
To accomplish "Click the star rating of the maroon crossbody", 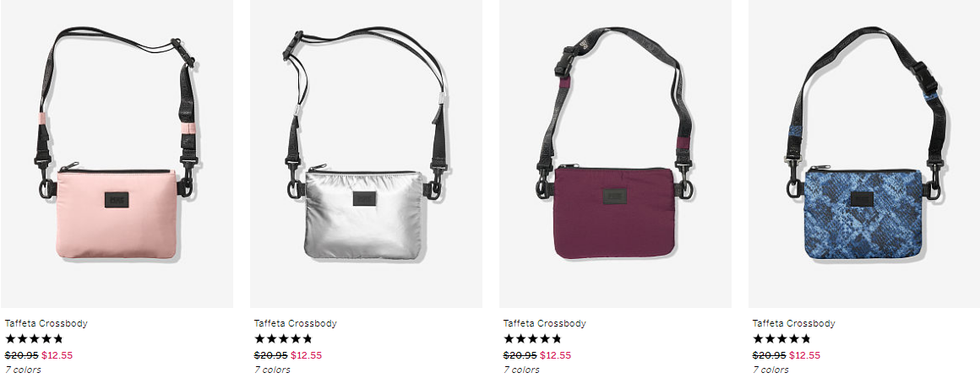I will point(532,339).
